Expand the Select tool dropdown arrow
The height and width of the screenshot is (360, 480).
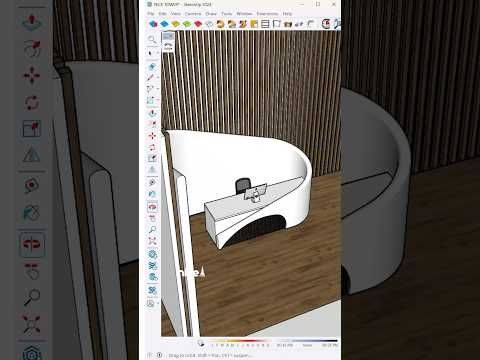coord(157,53)
